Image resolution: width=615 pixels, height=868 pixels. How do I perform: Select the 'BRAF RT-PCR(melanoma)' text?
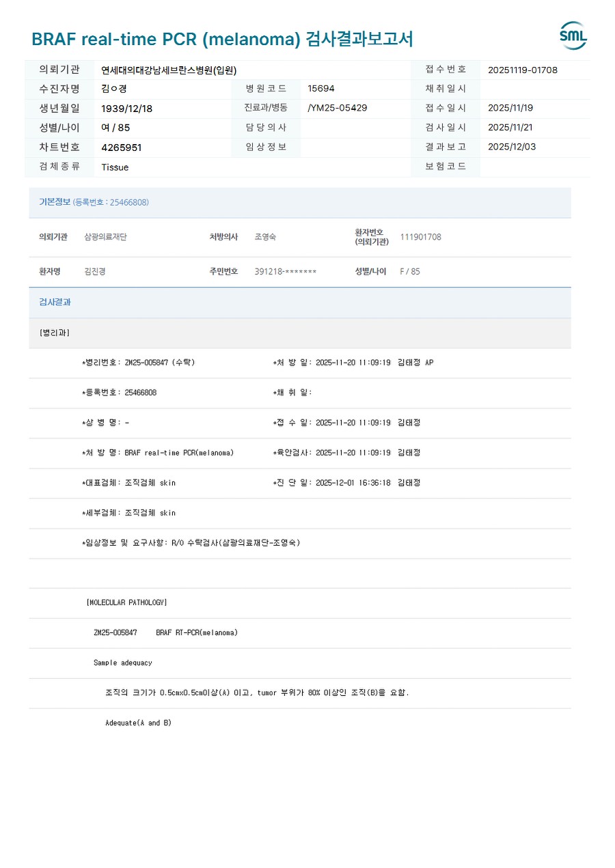(x=197, y=633)
